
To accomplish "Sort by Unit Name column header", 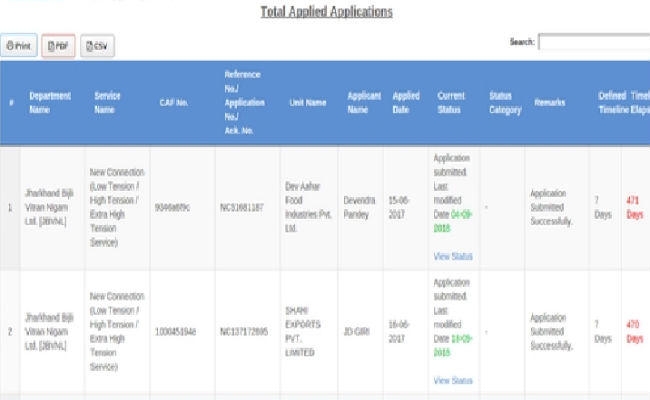I will (308, 103).
